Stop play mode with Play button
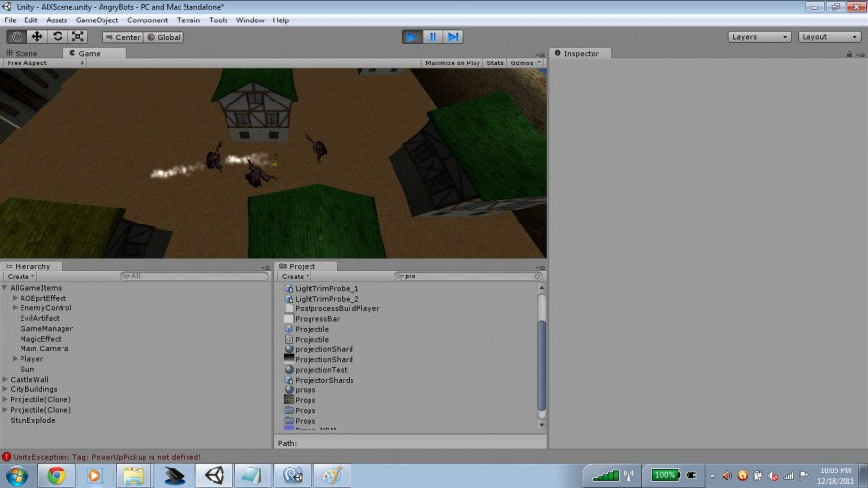 click(x=412, y=37)
